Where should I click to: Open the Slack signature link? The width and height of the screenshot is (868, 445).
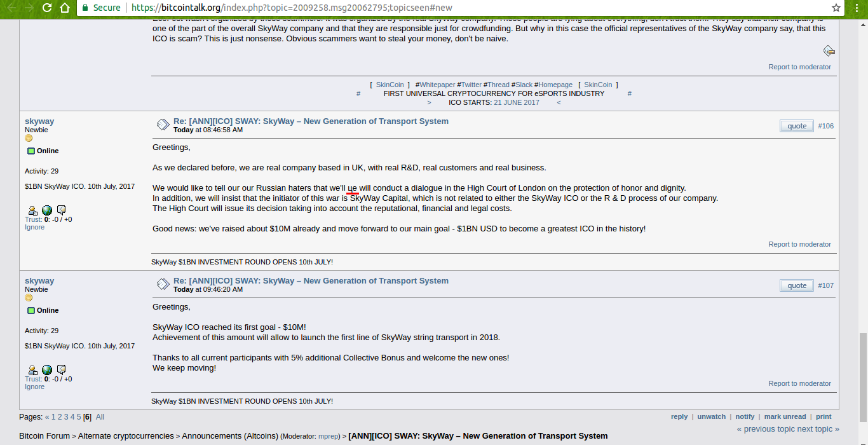click(x=524, y=85)
